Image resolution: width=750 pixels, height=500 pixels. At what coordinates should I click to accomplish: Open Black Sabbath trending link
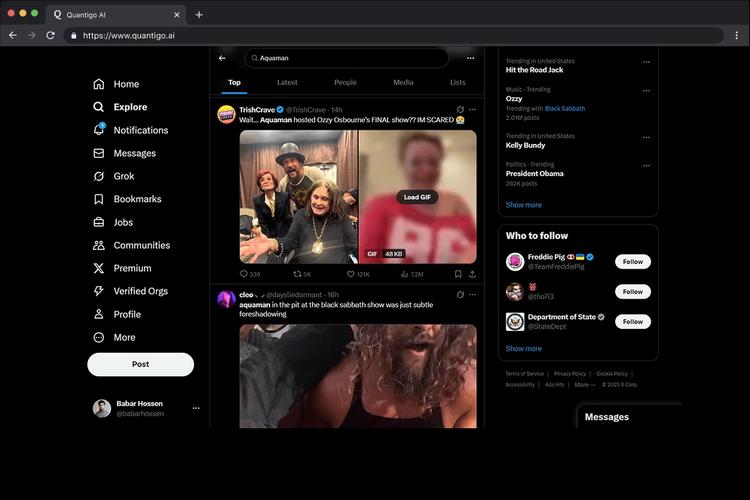click(565, 109)
